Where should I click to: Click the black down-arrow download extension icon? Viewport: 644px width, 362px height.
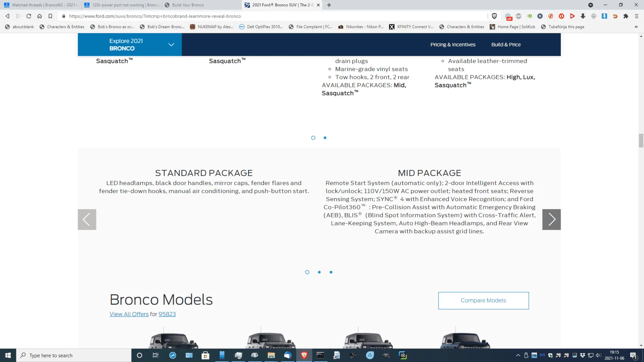point(583,16)
